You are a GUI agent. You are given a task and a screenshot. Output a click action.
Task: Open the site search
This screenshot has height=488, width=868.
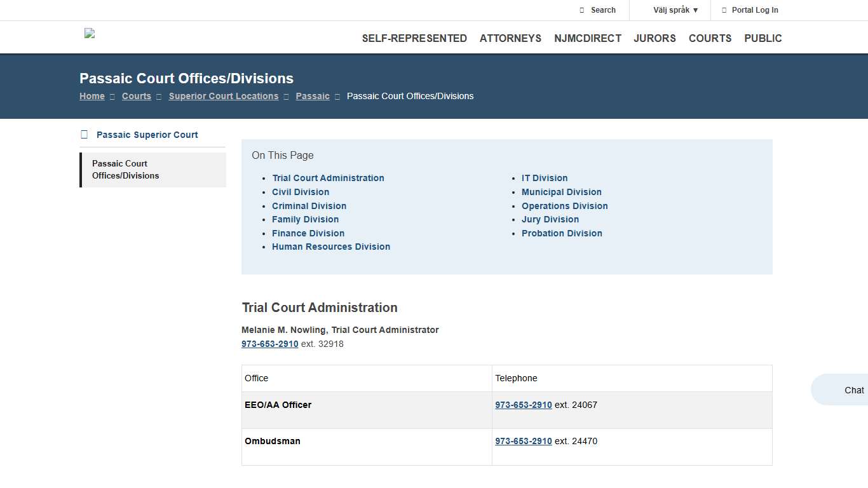(x=598, y=10)
